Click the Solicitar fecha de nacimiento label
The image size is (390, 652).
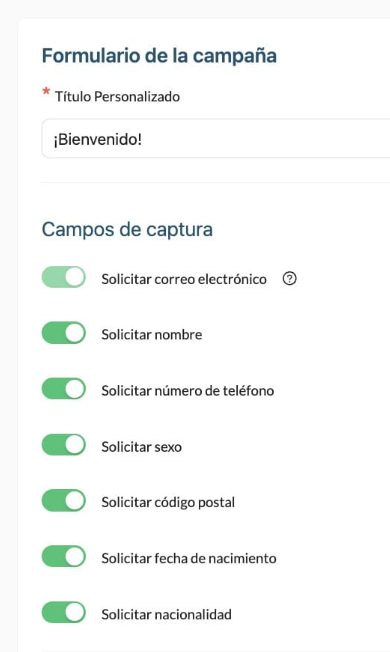click(x=189, y=558)
